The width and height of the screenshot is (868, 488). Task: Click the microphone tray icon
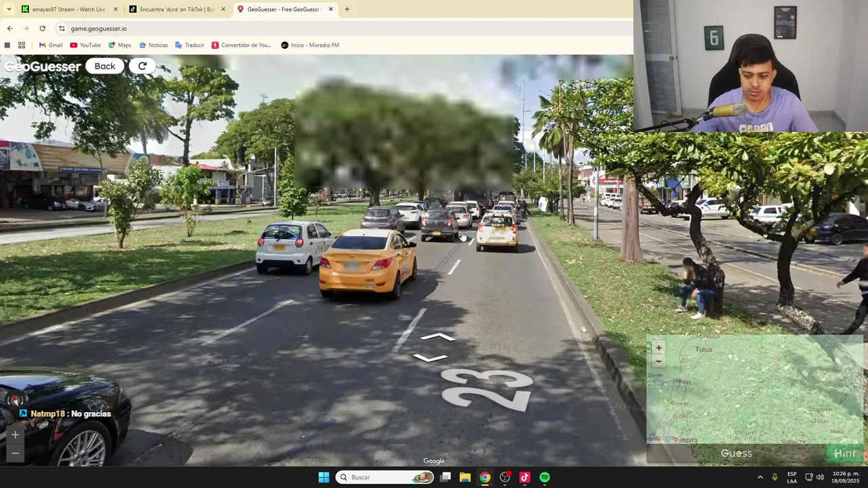point(775,477)
